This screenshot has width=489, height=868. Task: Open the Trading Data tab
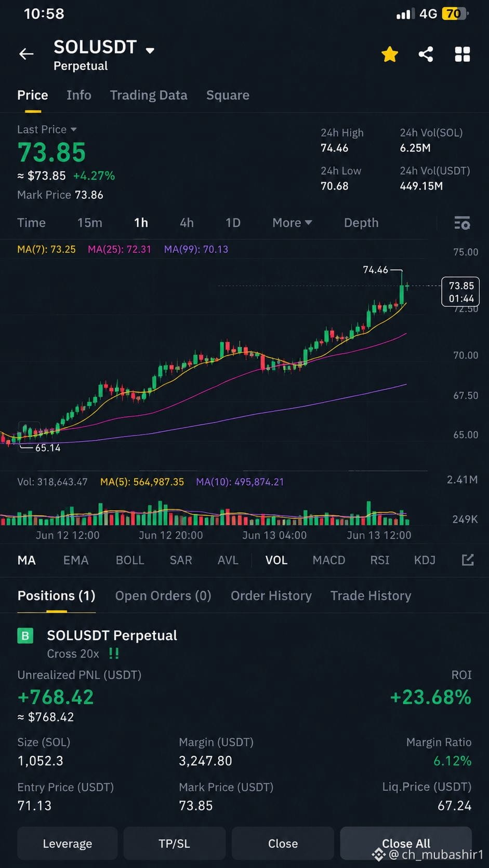[149, 95]
